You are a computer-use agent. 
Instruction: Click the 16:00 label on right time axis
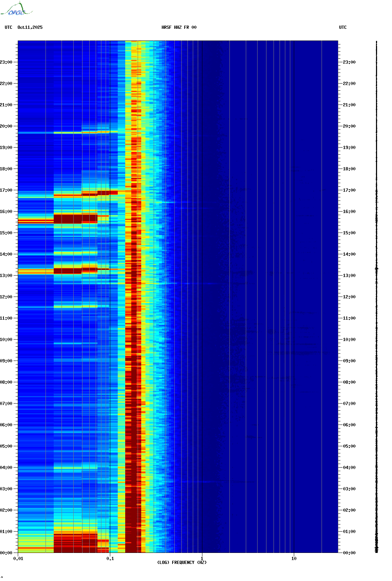pos(349,212)
